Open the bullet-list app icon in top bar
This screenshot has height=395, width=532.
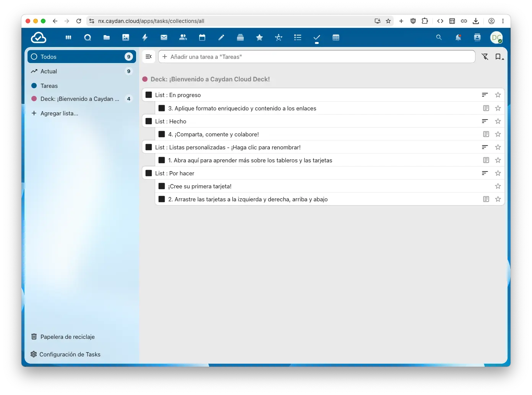[298, 37]
